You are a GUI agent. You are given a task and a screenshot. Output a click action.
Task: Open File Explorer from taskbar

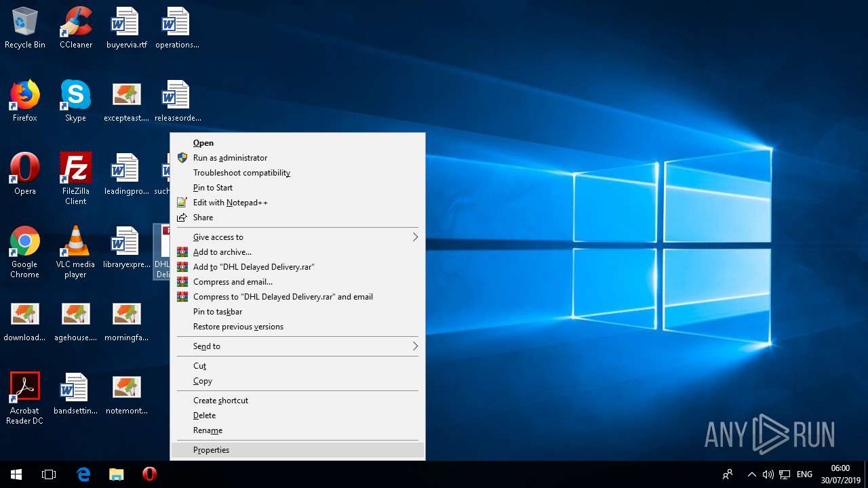117,474
